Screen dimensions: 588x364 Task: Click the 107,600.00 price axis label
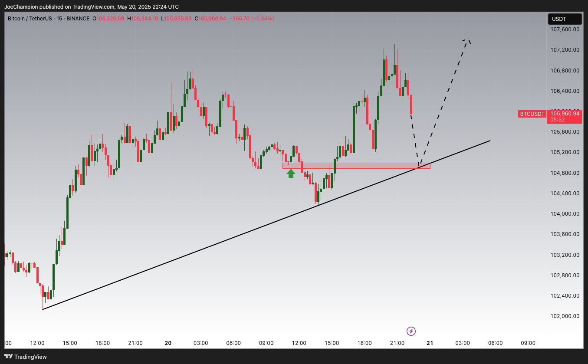[x=565, y=30]
